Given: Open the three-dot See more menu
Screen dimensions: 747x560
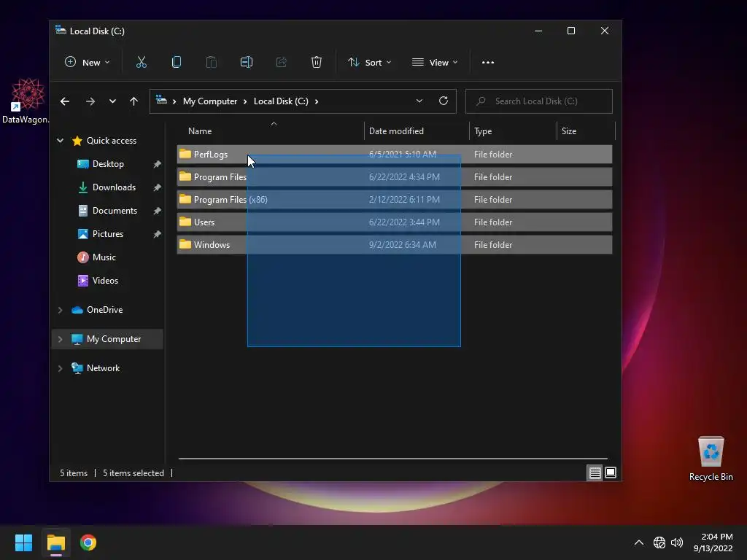Looking at the screenshot, I should [488, 63].
